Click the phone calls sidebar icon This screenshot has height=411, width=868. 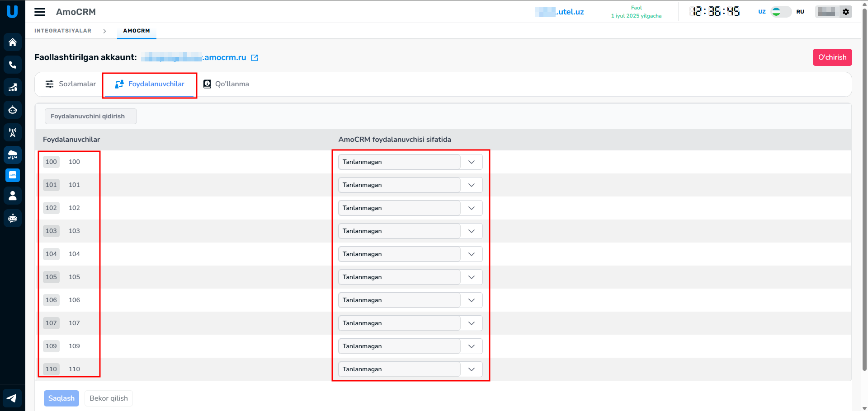point(13,65)
